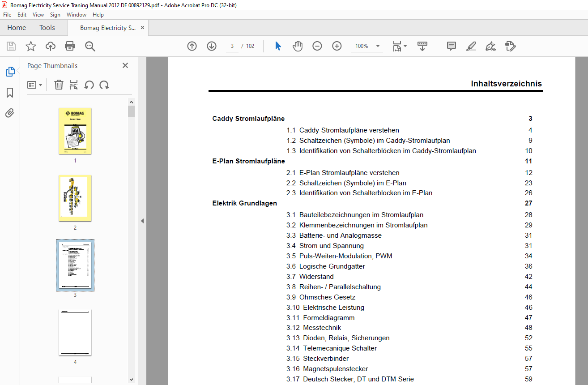588x385 pixels.
Task: Click the scrolling mode keyboard icon
Action: 422,46
